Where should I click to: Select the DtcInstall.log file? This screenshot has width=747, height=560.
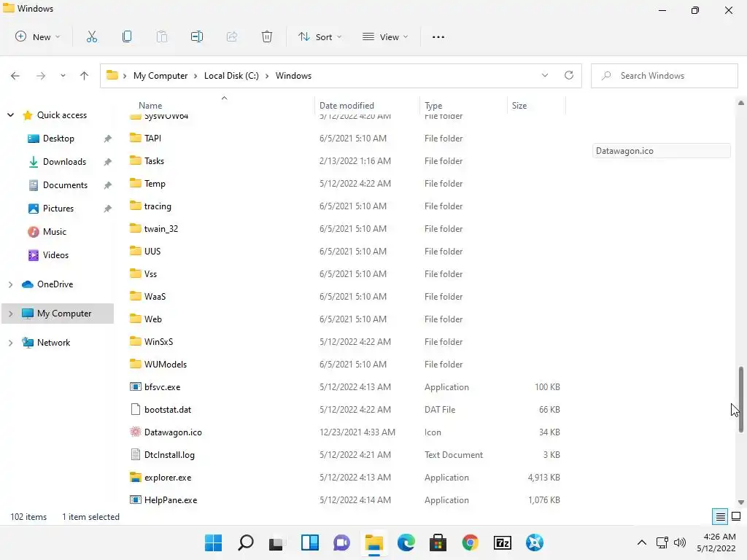click(169, 455)
